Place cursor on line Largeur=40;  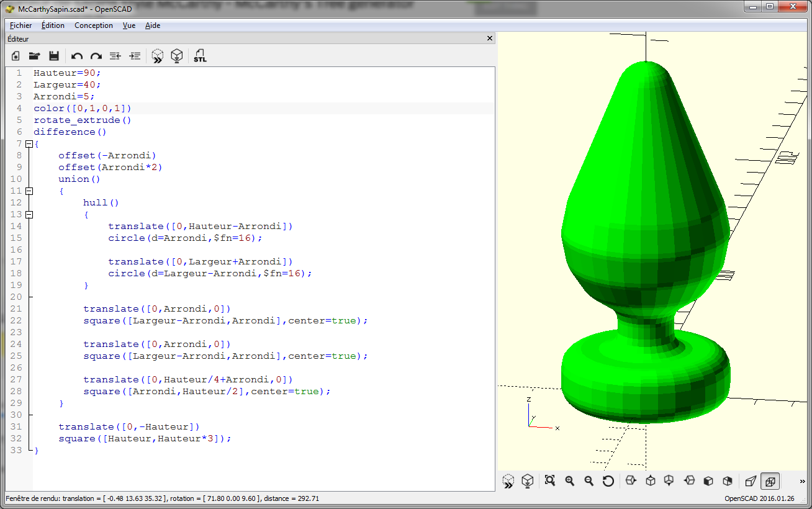click(67, 84)
